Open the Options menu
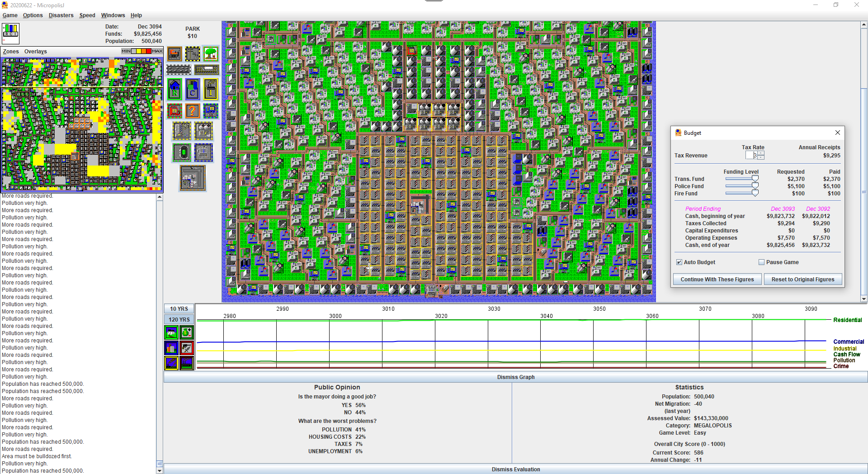The height and width of the screenshot is (474, 868). [33, 15]
